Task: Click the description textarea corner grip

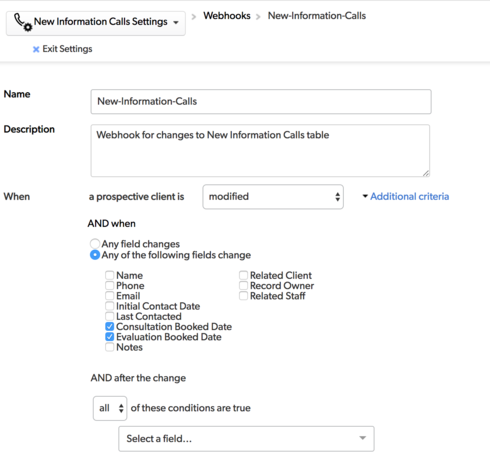Action: (x=426, y=173)
